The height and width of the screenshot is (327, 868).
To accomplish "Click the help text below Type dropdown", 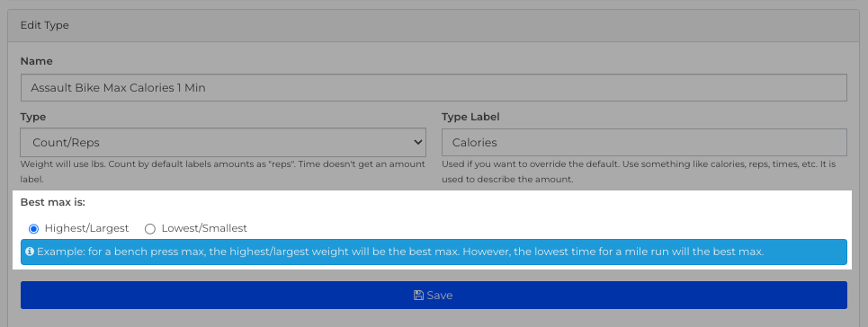I will (x=222, y=172).
